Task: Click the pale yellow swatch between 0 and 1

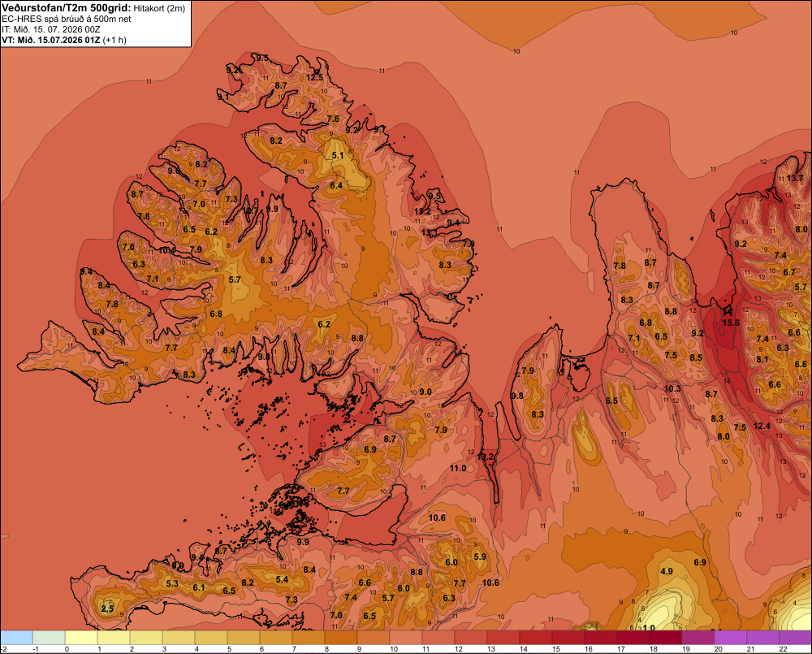Action: coord(81,638)
